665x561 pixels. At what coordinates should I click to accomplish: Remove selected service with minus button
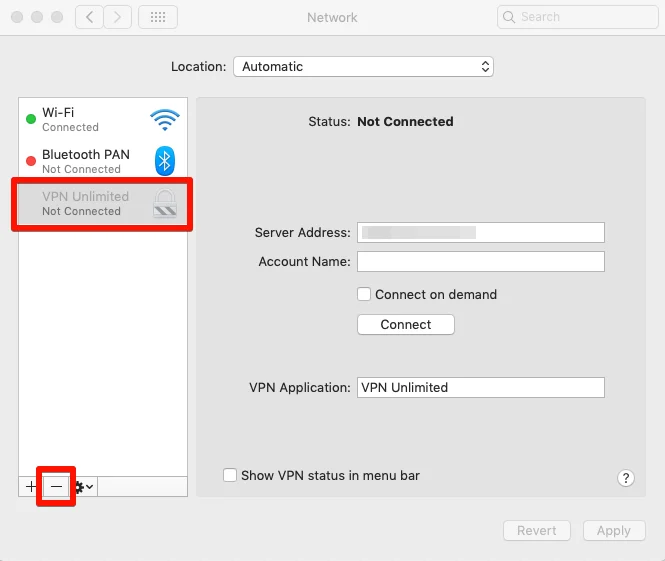pyautogui.click(x=56, y=486)
